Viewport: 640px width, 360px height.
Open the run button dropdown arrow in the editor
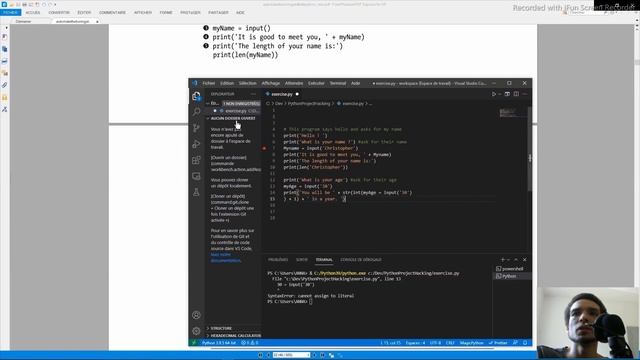pos(500,94)
